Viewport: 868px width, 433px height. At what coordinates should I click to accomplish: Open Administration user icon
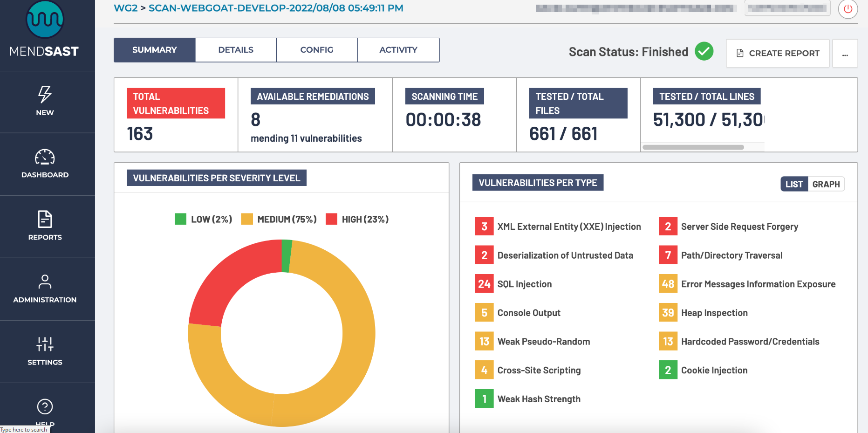coord(45,282)
